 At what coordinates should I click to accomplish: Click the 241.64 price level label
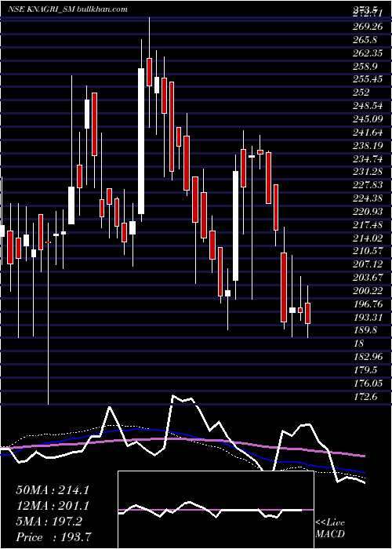(x=367, y=133)
